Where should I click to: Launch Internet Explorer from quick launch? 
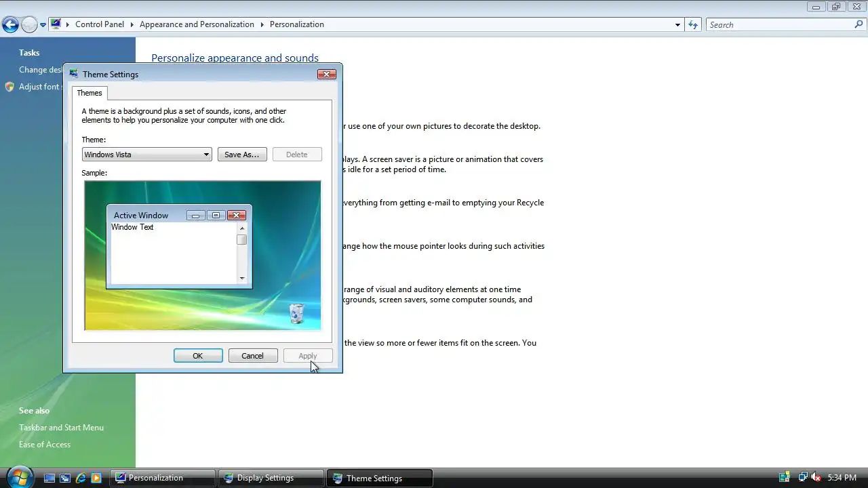coord(81,478)
